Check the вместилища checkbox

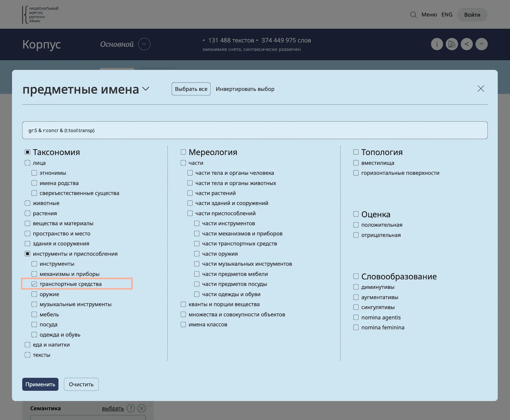[356, 163]
